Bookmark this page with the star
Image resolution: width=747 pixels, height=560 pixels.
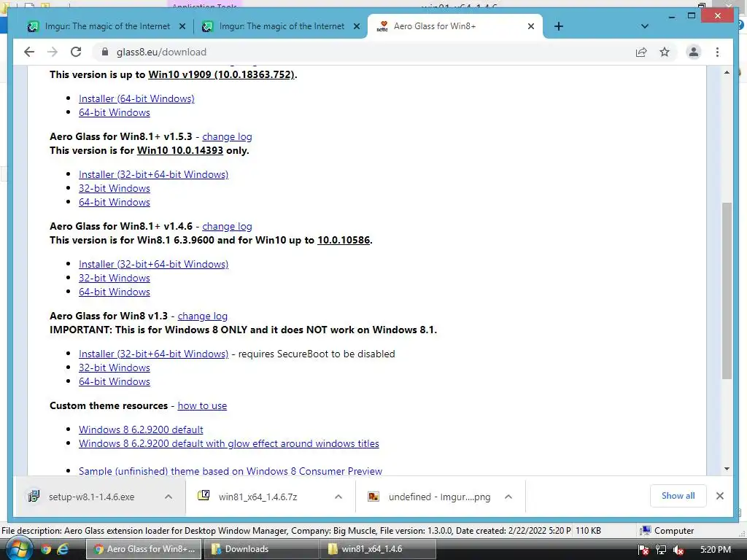[665, 52]
